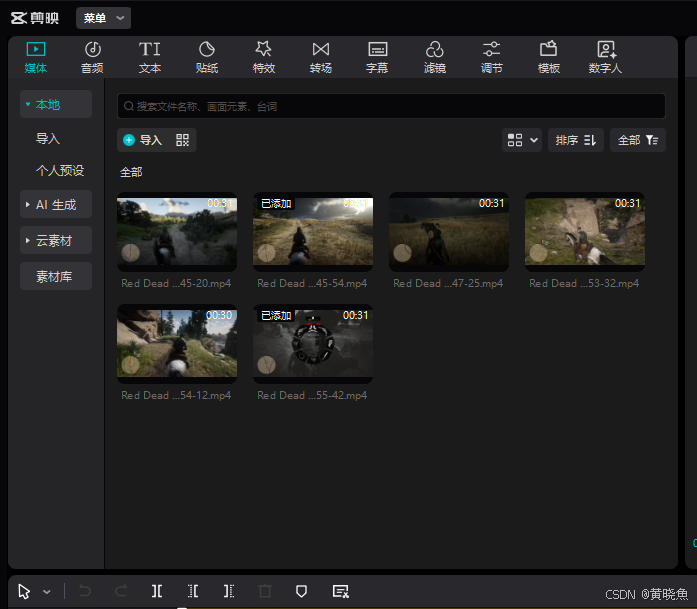The width and height of the screenshot is (697, 609).
Task: Click the timeline toolbar icon with lines and X
Action: [340, 591]
